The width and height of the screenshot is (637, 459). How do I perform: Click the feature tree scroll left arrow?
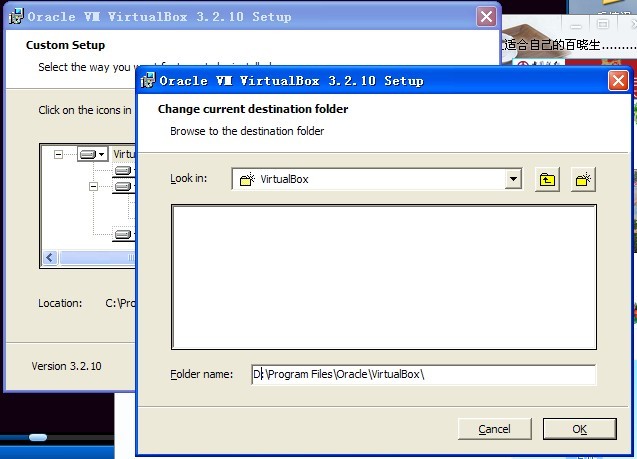click(50, 258)
